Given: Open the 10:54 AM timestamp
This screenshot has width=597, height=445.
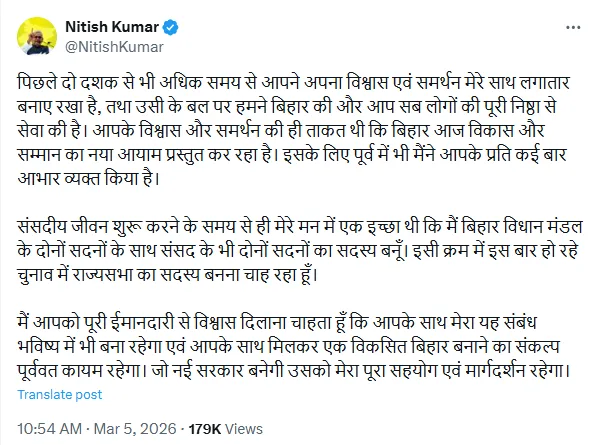Looking at the screenshot, I should (x=49, y=429).
